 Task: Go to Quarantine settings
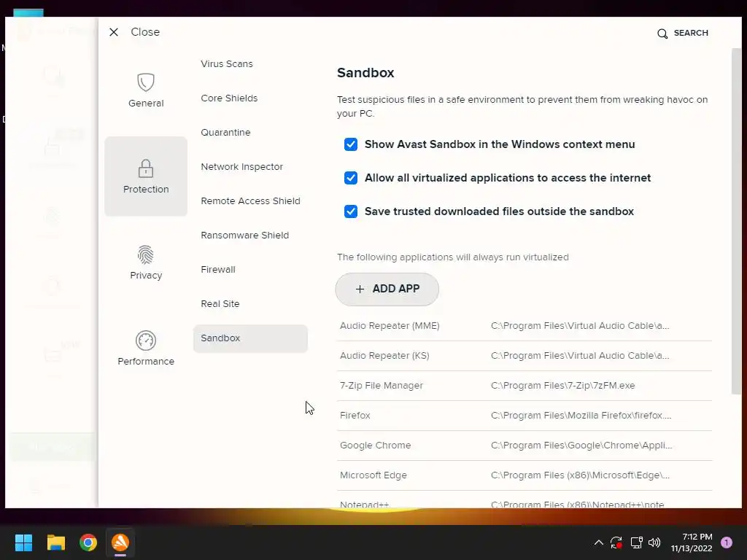click(225, 133)
